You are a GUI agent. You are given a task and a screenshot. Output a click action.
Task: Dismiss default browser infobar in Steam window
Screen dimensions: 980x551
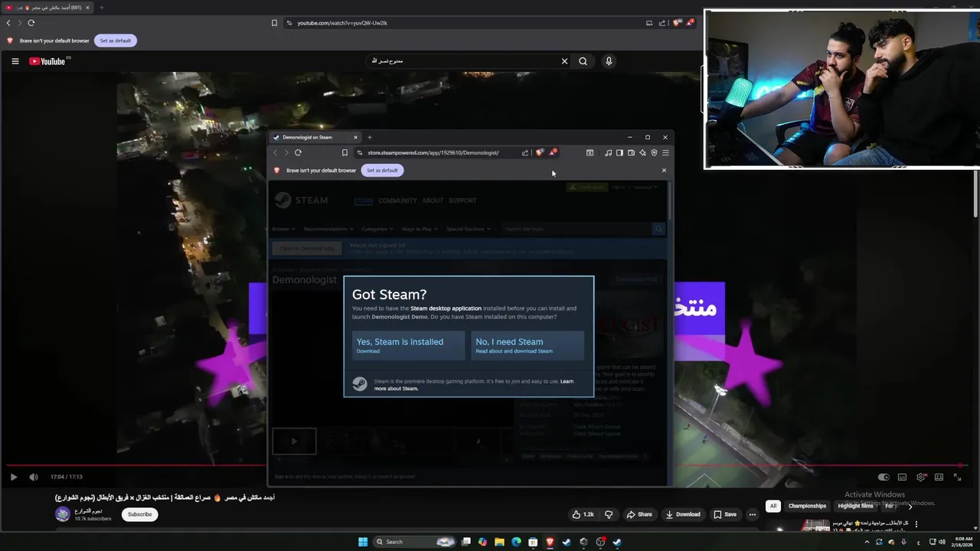click(664, 170)
